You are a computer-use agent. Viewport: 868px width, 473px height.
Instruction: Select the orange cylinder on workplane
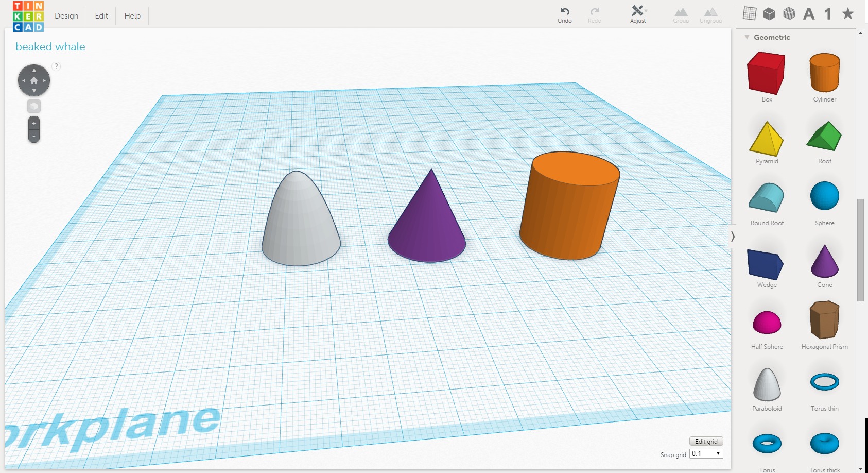click(569, 206)
